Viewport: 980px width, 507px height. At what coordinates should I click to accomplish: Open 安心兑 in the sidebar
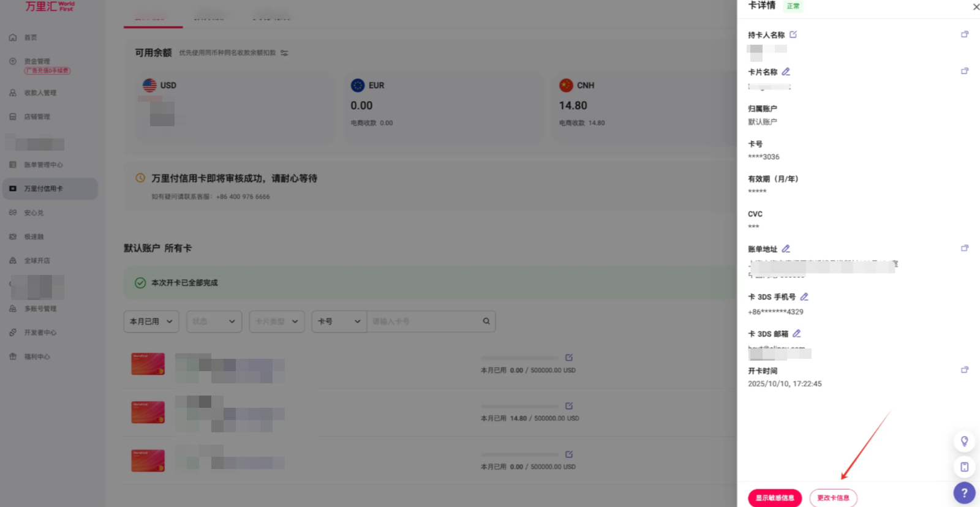[34, 212]
